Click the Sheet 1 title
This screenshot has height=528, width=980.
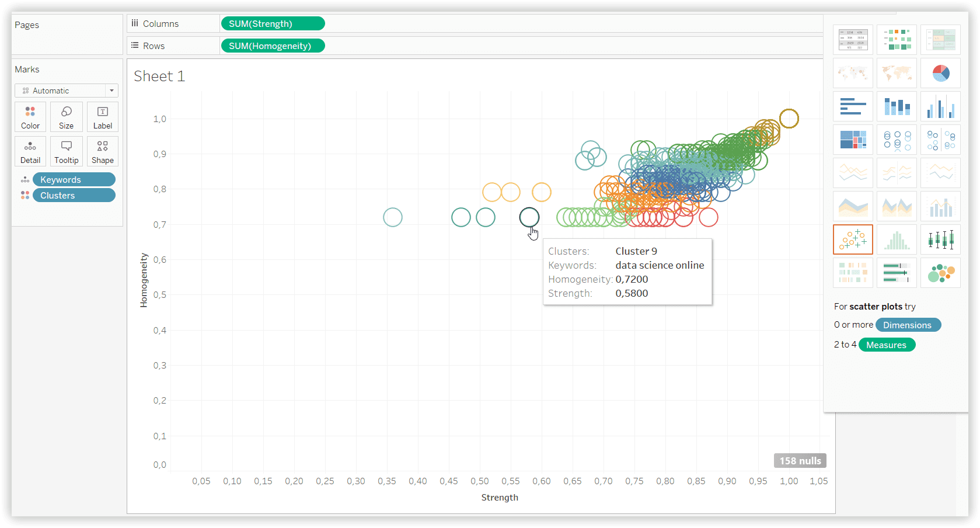(x=159, y=77)
